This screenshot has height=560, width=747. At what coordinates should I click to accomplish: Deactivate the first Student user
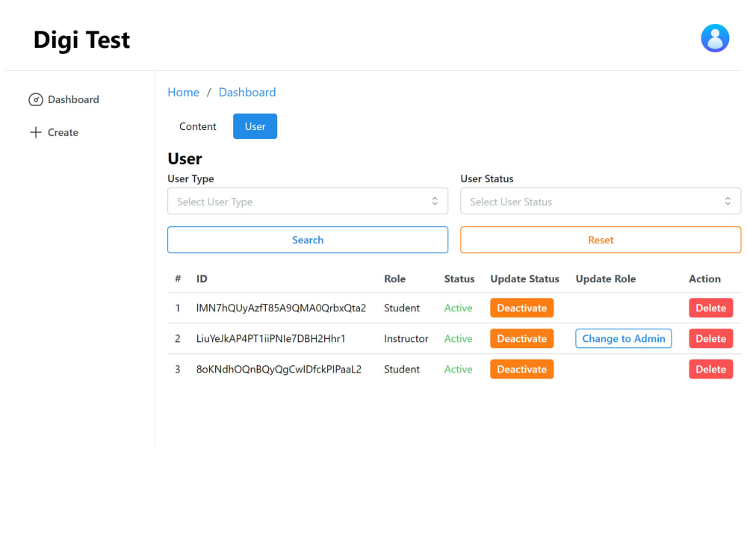point(521,308)
